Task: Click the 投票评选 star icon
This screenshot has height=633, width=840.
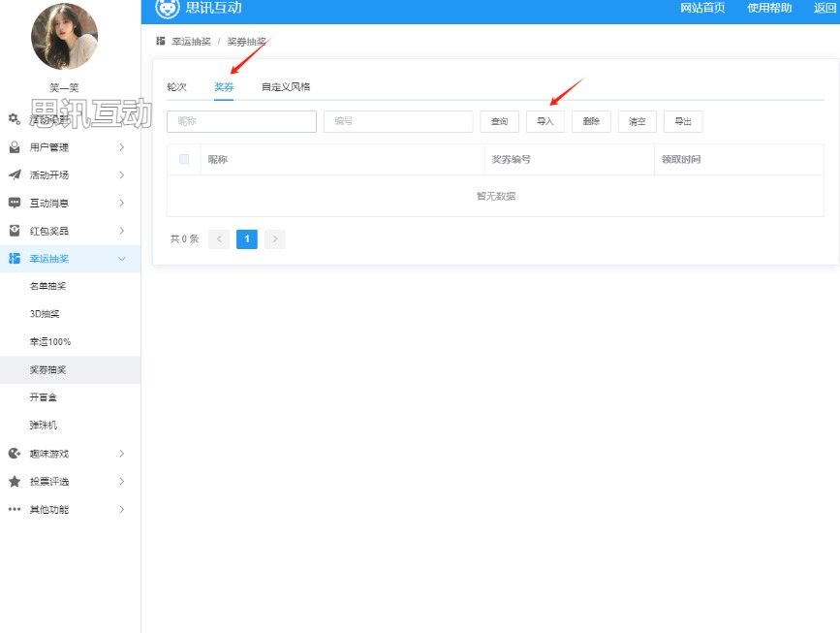Action: pos(15,482)
